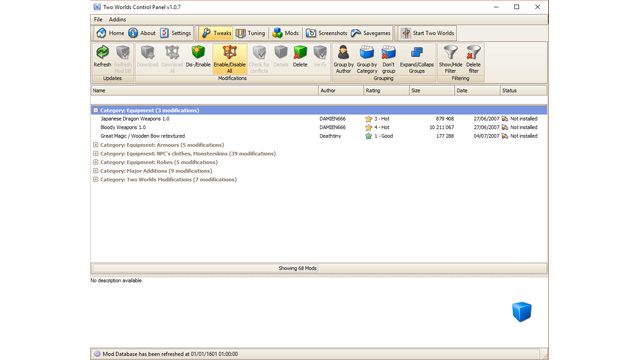The image size is (640, 360).
Task: Select Bloody Weapons 1.0 mod
Action: pyautogui.click(x=123, y=127)
